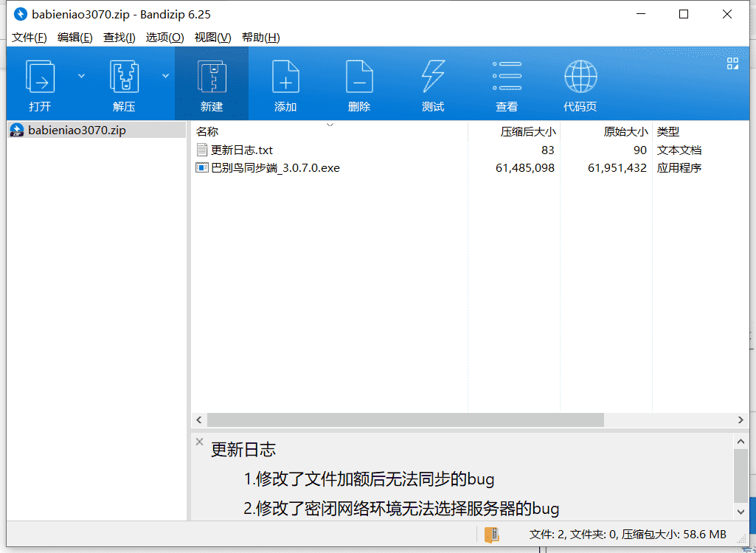The image size is (756, 553).
Task: Select babieniao3070.zip in the tree panel
Action: (x=97, y=131)
